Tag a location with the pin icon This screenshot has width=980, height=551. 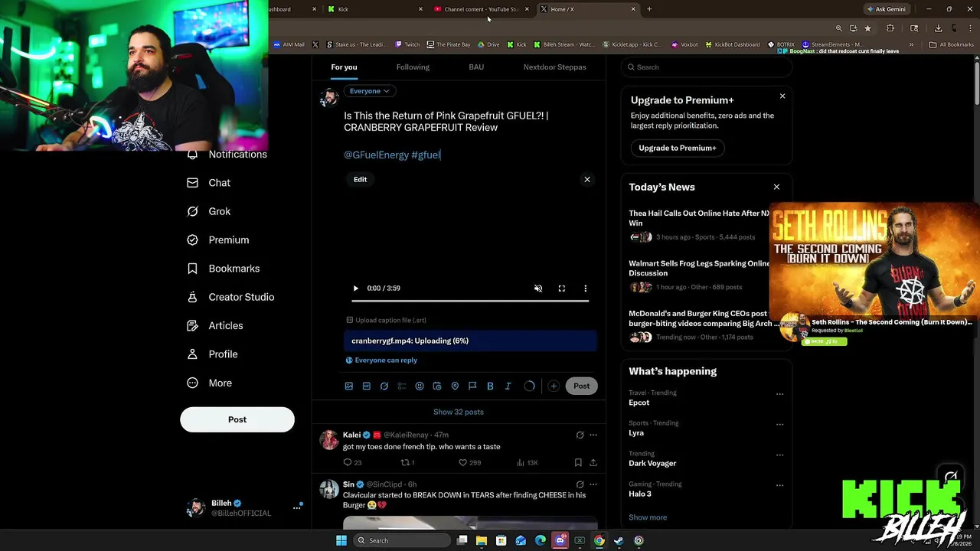click(455, 386)
